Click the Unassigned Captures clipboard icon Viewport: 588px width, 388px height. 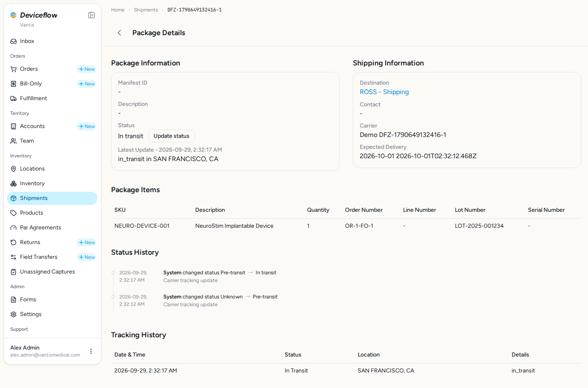click(x=13, y=272)
